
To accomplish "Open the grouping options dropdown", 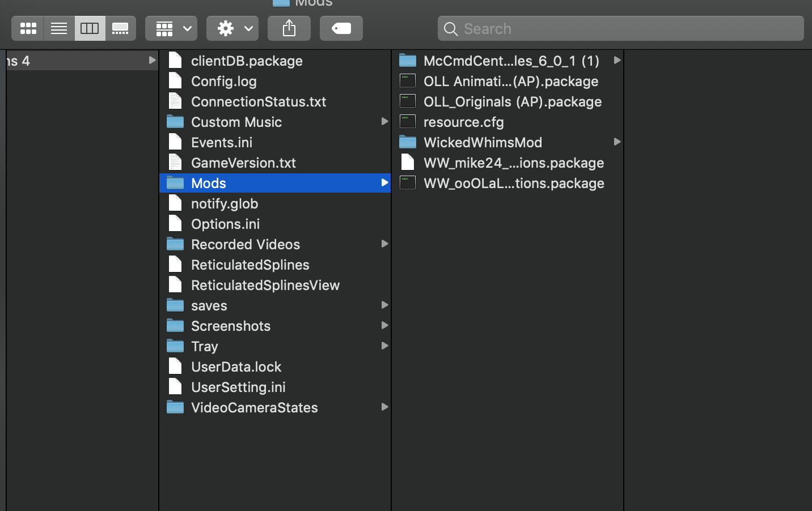I will point(171,28).
